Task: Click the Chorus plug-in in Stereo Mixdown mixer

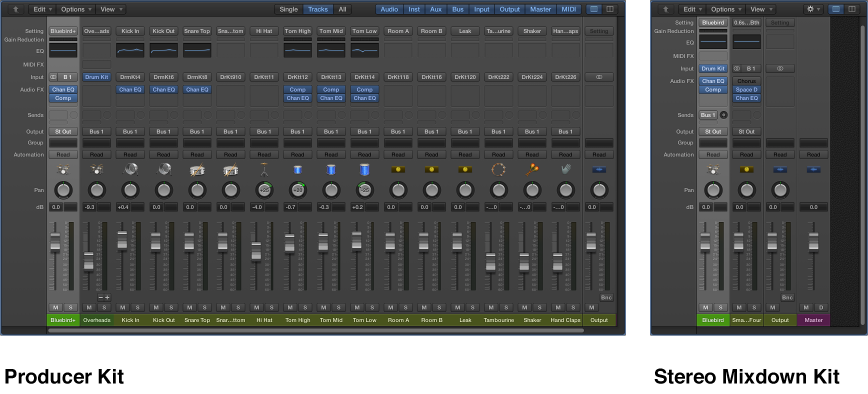Action: [x=746, y=81]
